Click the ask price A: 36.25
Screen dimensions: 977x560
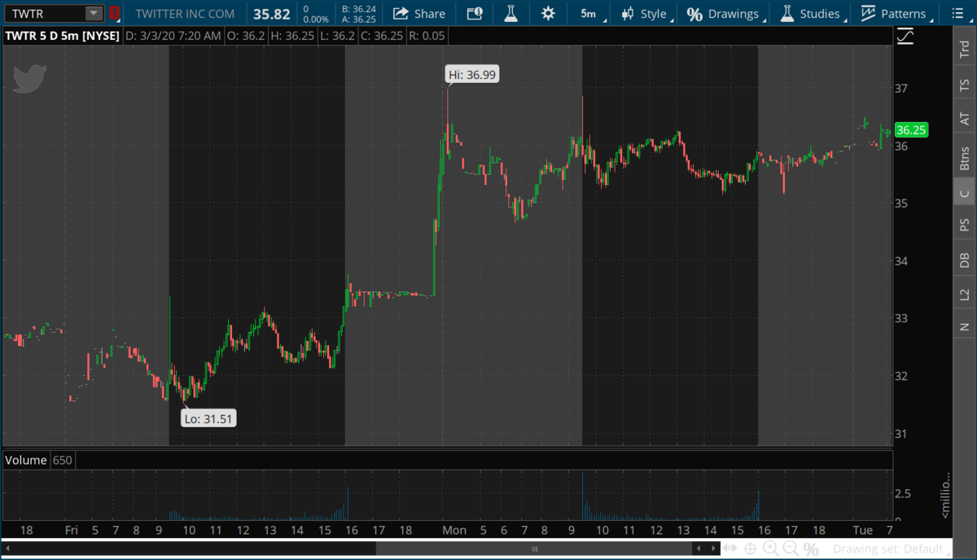(x=359, y=20)
